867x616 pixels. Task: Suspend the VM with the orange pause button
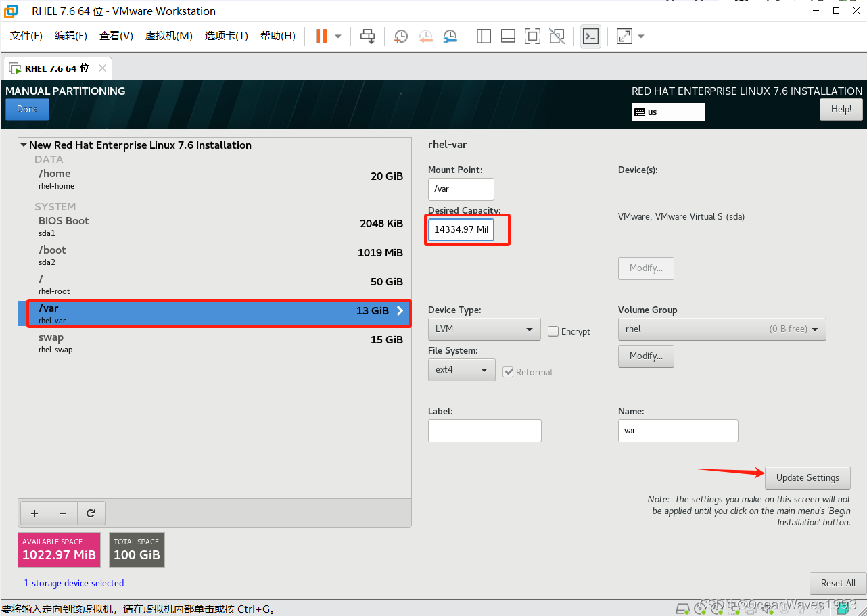321,36
